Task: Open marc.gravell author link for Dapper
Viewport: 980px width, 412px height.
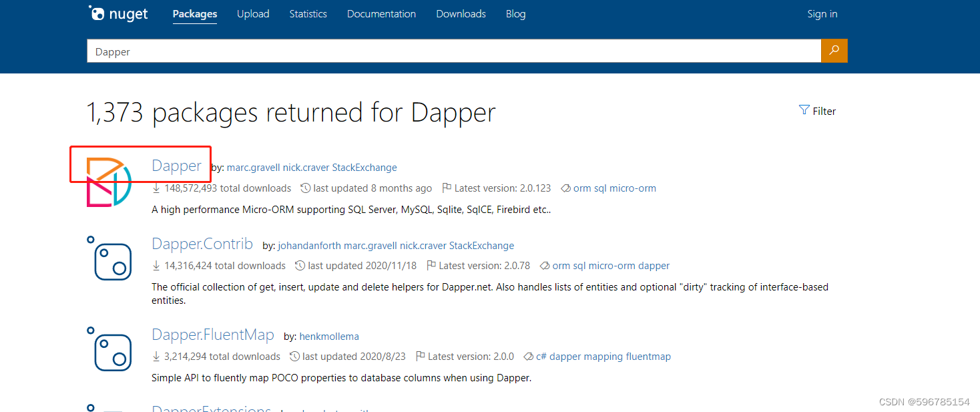Action: point(254,168)
